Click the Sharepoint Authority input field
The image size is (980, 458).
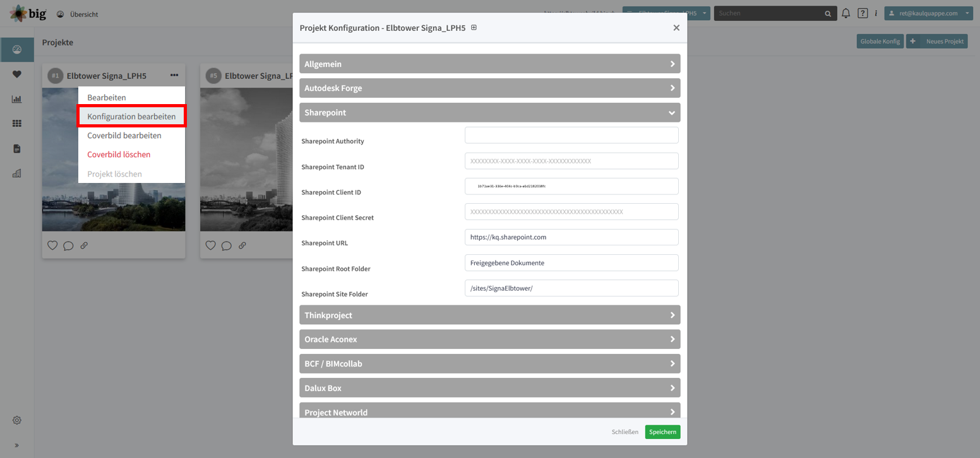tap(571, 135)
